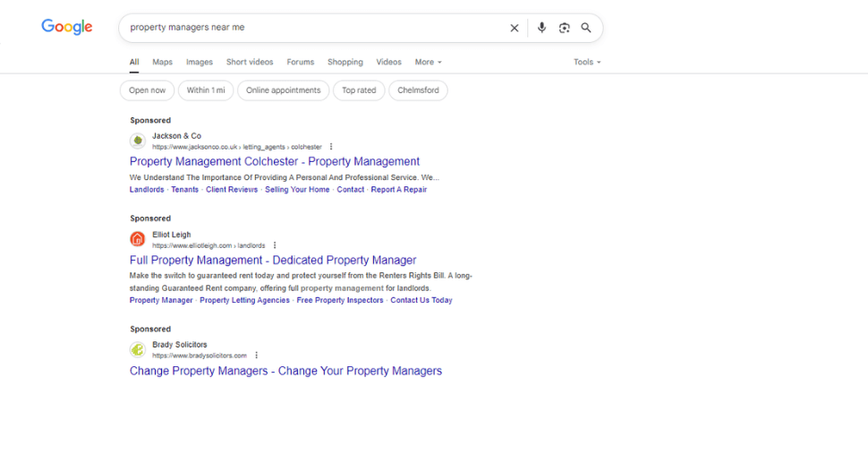Screen dimensions: 868x463
Task: Switch to the Images tab
Action: pos(200,62)
